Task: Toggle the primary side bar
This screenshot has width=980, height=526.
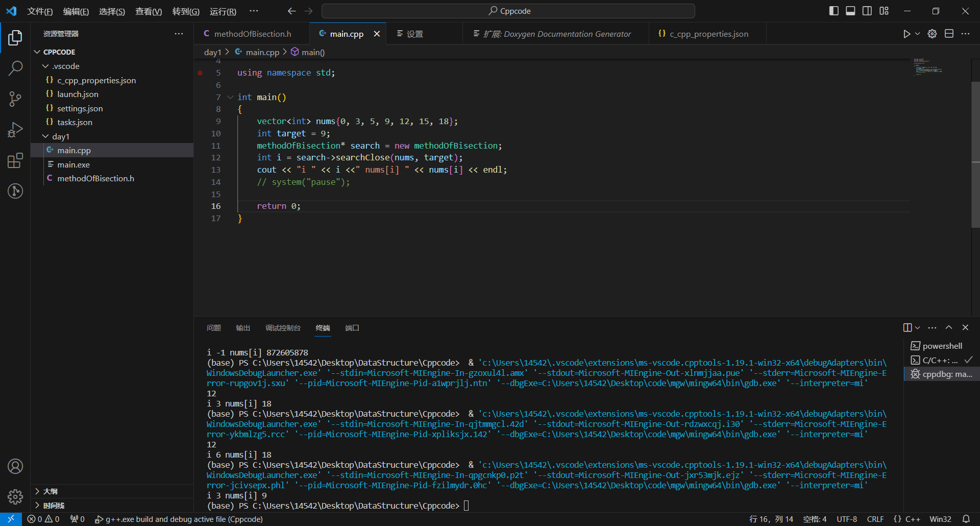Action: point(834,11)
